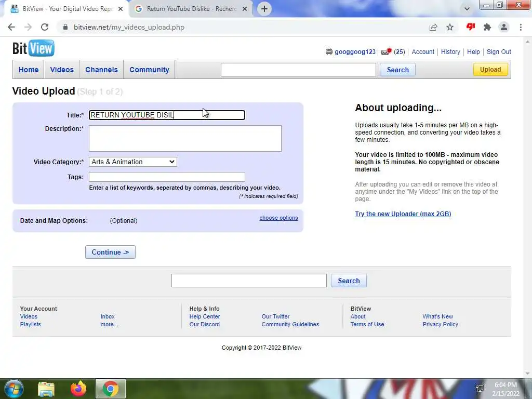Open footer What's New link
The height and width of the screenshot is (399, 532).
pos(437,316)
